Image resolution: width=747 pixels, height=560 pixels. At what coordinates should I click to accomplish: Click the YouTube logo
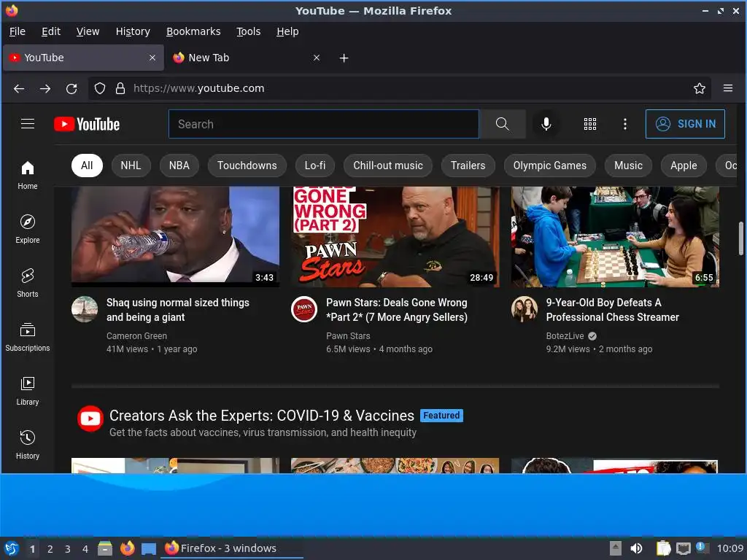coord(87,124)
